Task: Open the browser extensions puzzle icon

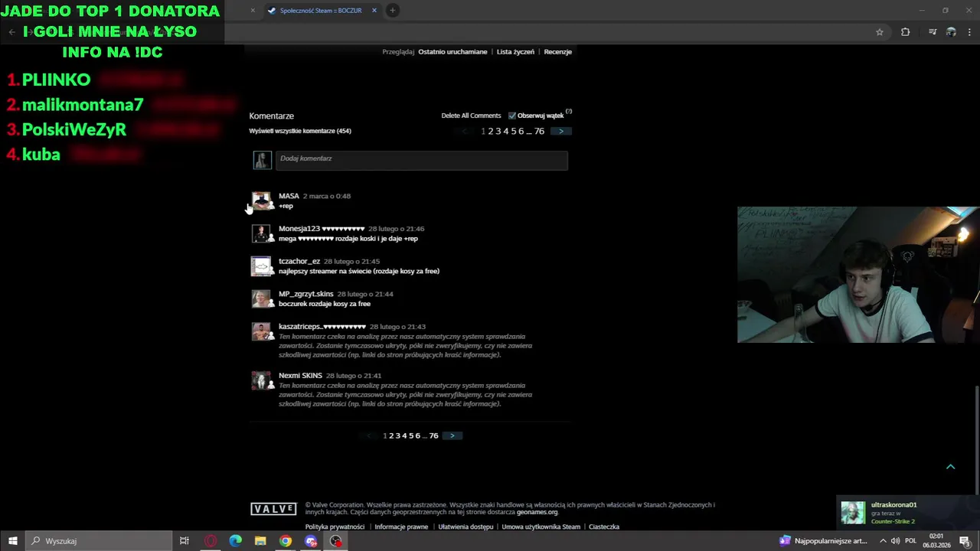Action: pyautogui.click(x=905, y=32)
